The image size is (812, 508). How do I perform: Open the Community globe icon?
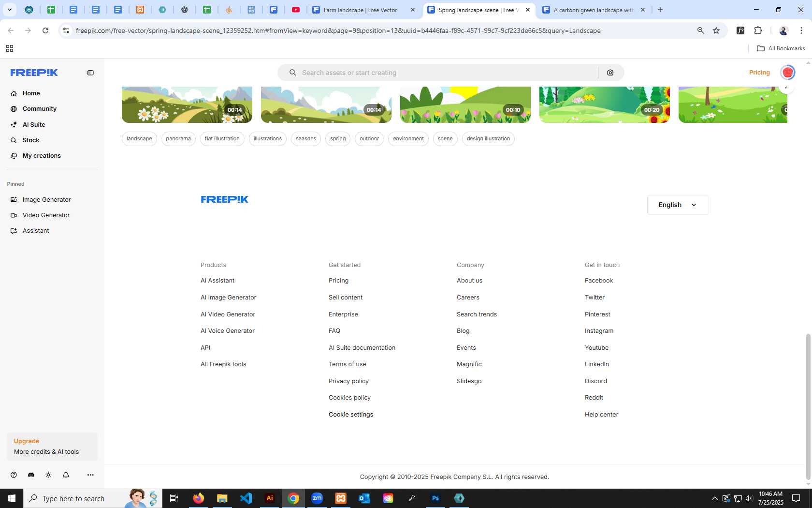[x=14, y=109]
